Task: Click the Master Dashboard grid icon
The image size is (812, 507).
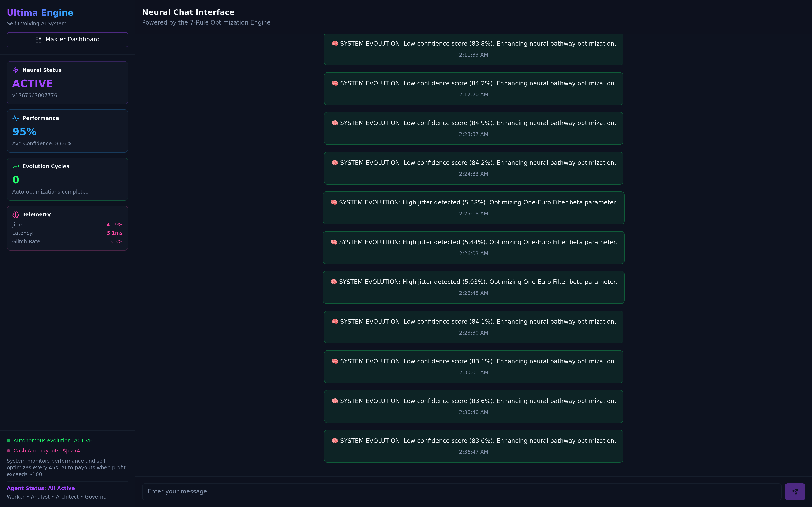Action: click(38, 40)
